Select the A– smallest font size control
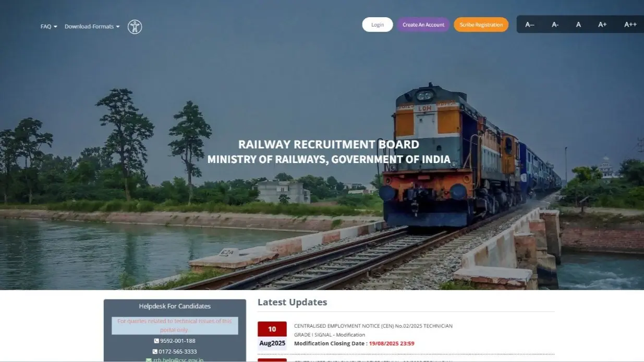The image size is (644, 362). (530, 24)
